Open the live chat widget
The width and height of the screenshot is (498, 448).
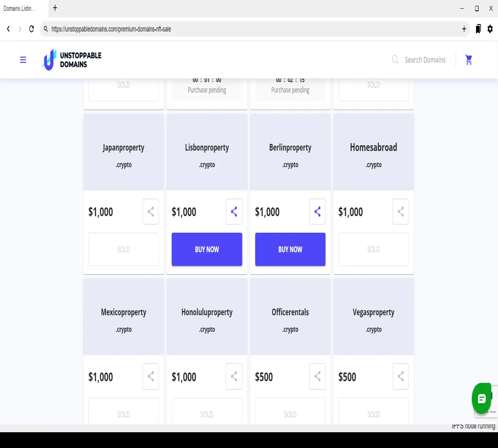(x=481, y=399)
